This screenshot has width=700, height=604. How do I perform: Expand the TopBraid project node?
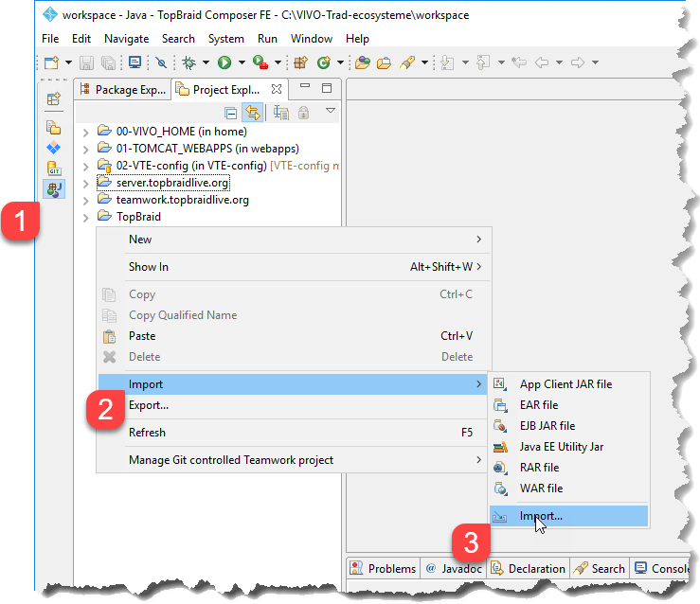[x=85, y=218]
